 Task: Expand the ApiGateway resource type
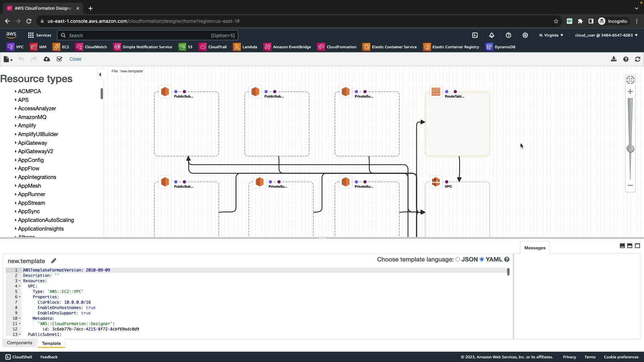click(x=32, y=143)
